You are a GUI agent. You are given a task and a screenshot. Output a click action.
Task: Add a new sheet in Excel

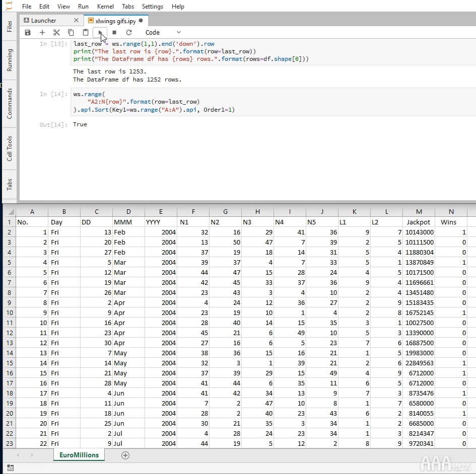coord(125,455)
